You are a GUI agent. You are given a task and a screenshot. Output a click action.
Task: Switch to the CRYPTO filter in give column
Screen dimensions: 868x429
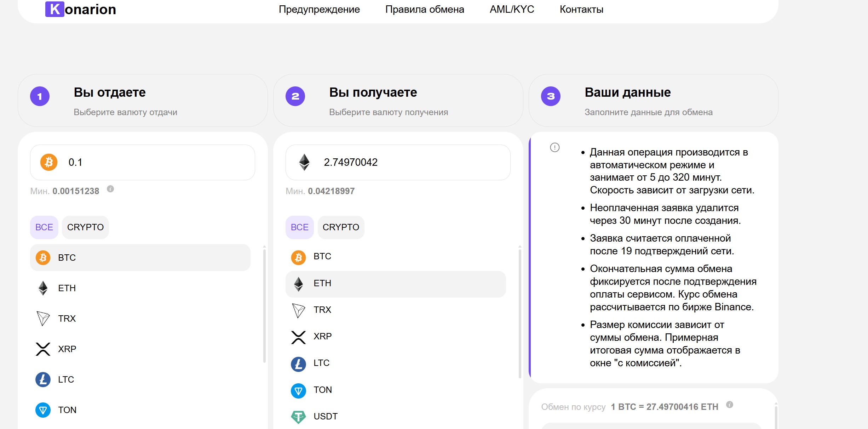(85, 227)
